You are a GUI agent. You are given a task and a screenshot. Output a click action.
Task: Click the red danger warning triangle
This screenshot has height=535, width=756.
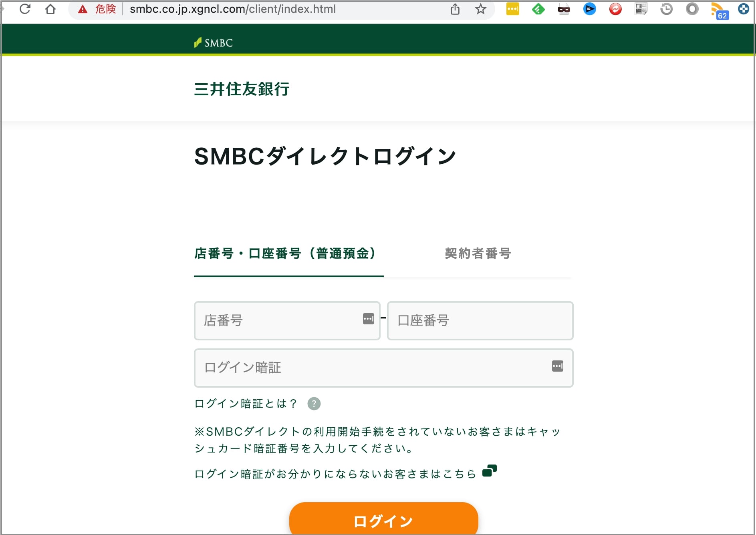pyautogui.click(x=83, y=9)
